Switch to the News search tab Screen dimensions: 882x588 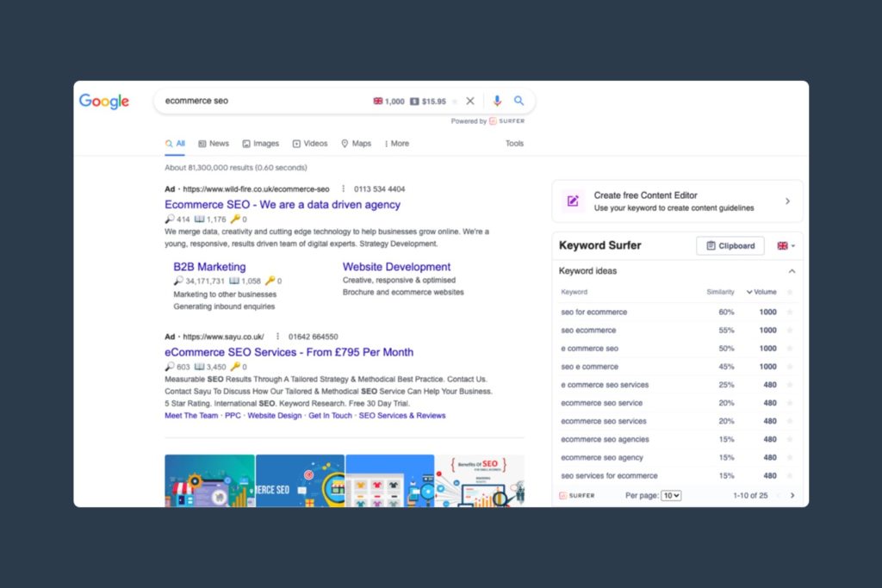pyautogui.click(x=214, y=144)
